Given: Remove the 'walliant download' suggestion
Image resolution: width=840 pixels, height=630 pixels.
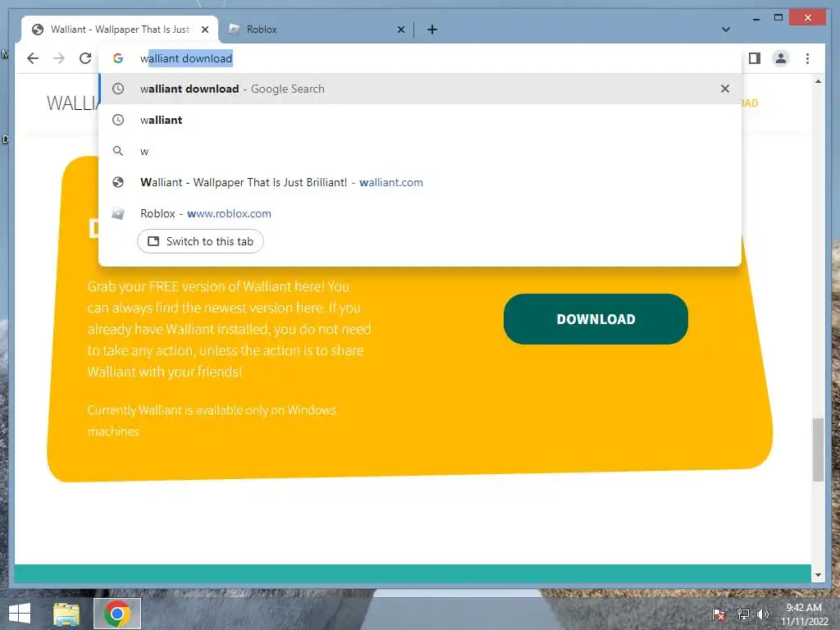Looking at the screenshot, I should pos(725,89).
